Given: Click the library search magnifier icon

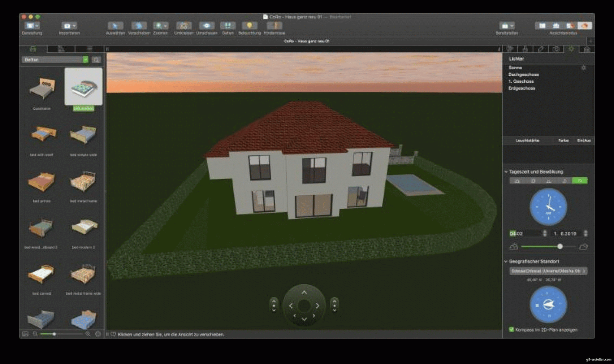Looking at the screenshot, I should pyautogui.click(x=96, y=60).
